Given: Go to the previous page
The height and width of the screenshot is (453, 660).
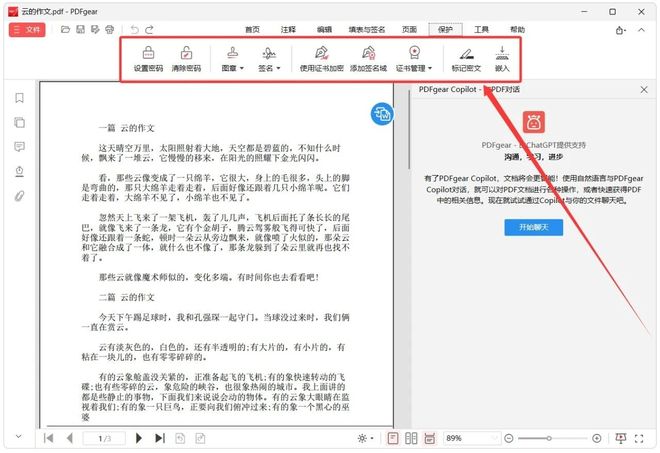Looking at the screenshot, I should 69,438.
